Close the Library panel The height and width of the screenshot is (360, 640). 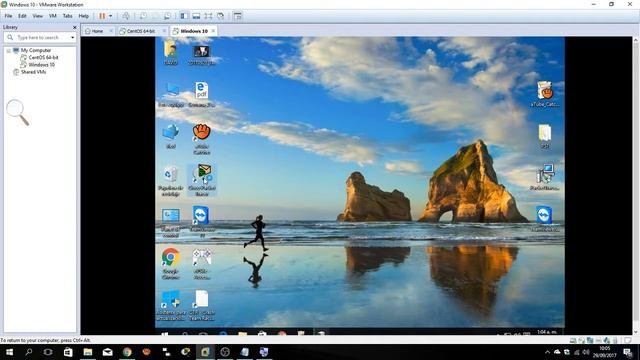point(74,27)
